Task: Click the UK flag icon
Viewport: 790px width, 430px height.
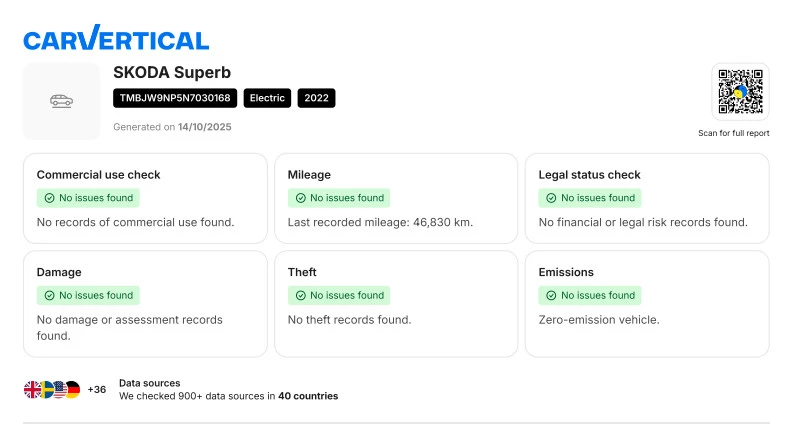Action: [x=32, y=389]
